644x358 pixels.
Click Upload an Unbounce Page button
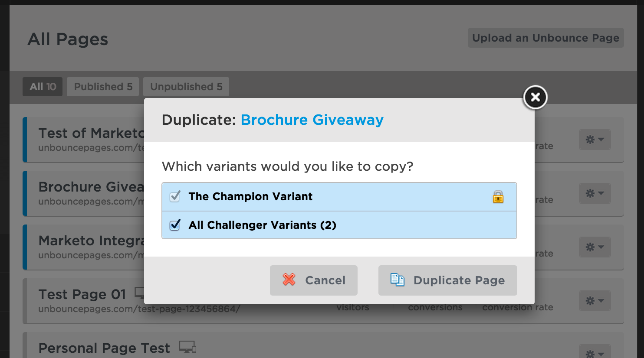pyautogui.click(x=545, y=38)
